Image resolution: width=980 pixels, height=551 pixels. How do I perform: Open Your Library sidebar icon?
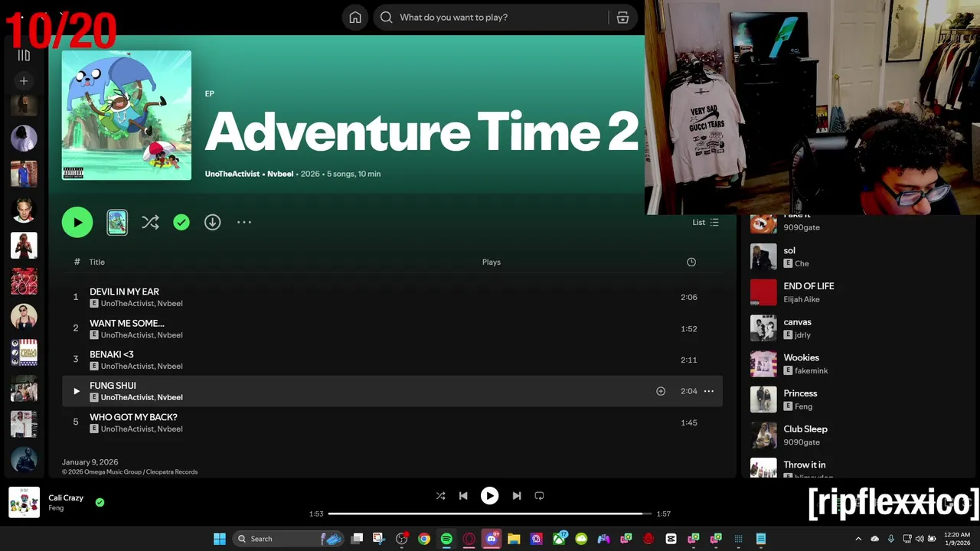[x=24, y=55]
